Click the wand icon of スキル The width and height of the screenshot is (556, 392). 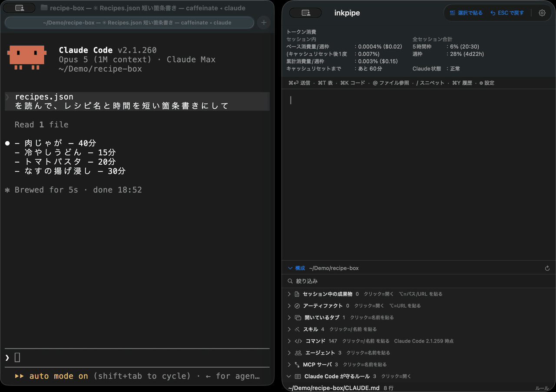pos(298,329)
